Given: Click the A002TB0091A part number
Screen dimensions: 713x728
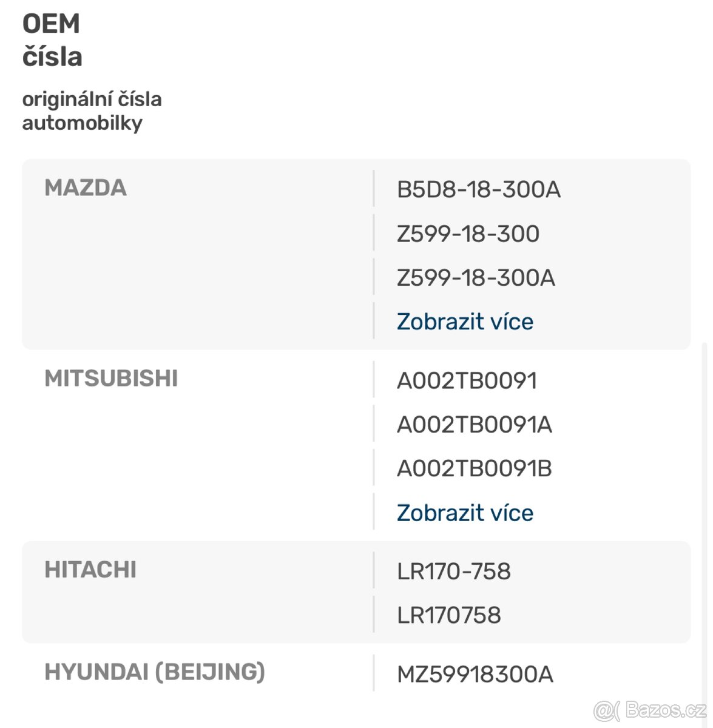Looking at the screenshot, I should coord(474,425).
